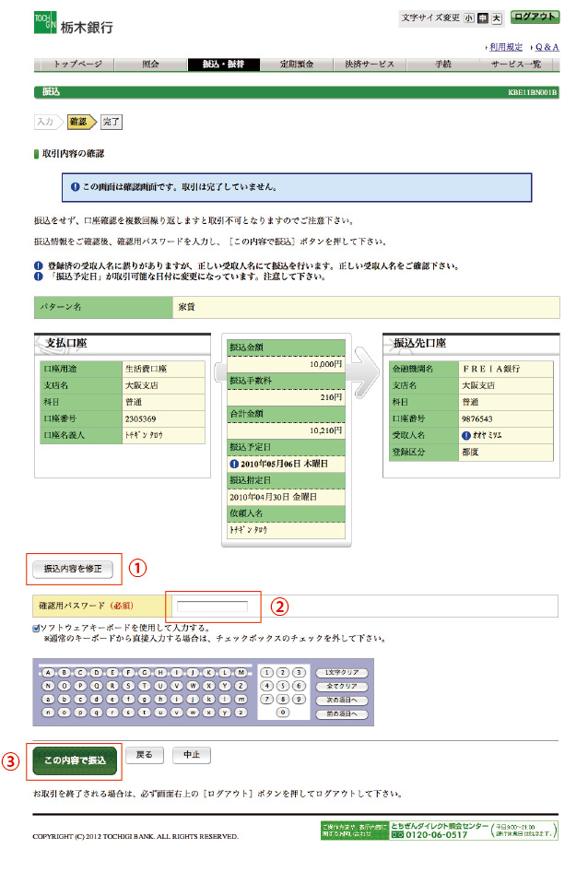
Task: Open the 利用規定 link
Action: click(x=506, y=47)
